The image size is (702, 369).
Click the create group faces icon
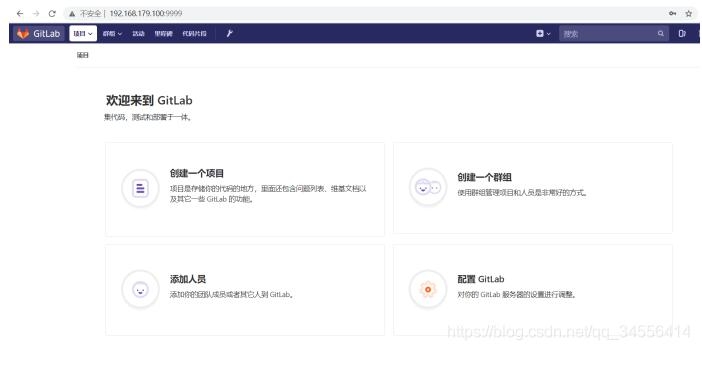(428, 187)
